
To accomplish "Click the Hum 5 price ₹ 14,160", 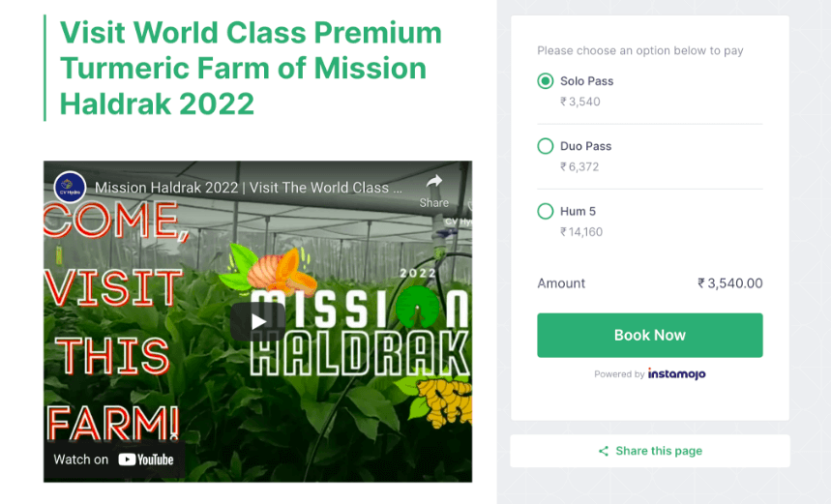I will [581, 232].
